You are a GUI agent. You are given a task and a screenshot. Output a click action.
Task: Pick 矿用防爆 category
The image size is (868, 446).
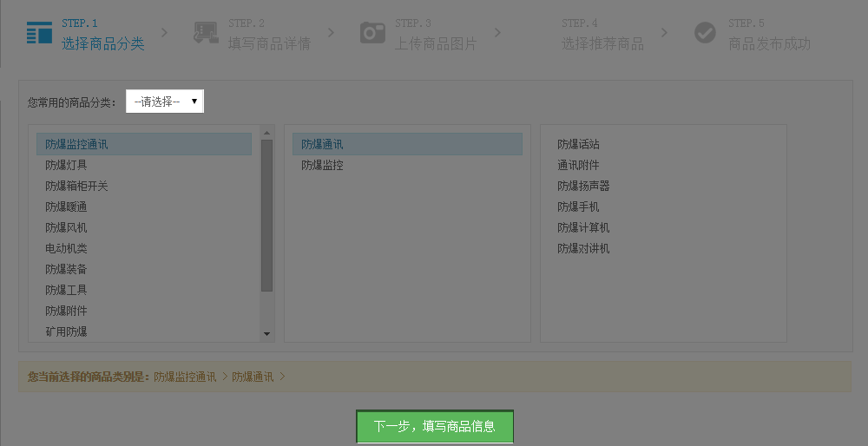66,331
